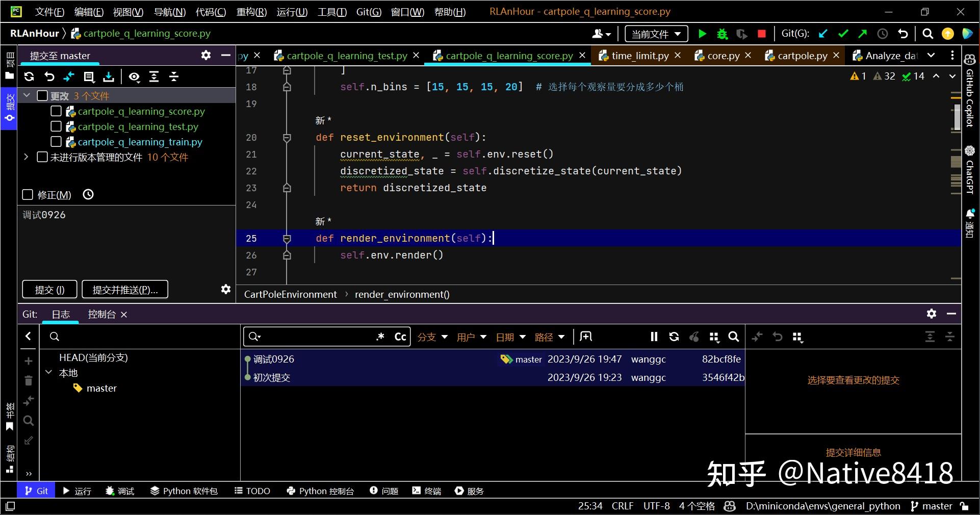Viewport: 980px width, 515px height.
Task: Click the green Run button in toolbar
Action: coord(702,34)
